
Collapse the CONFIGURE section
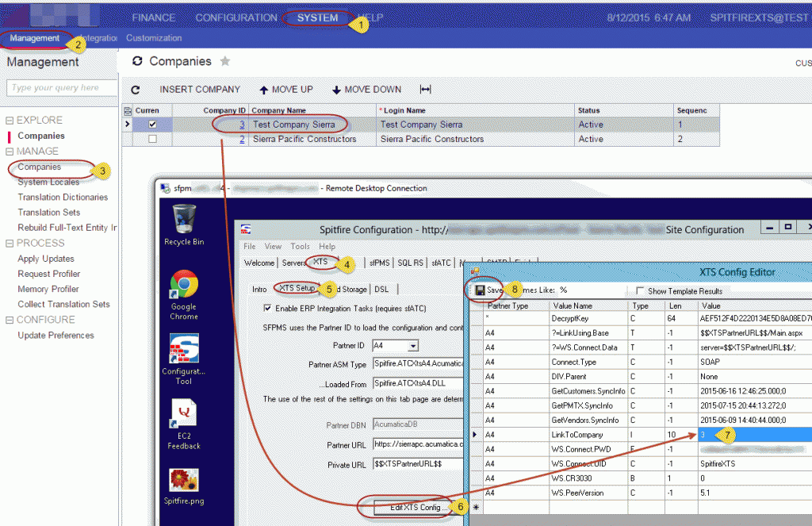click(10, 320)
